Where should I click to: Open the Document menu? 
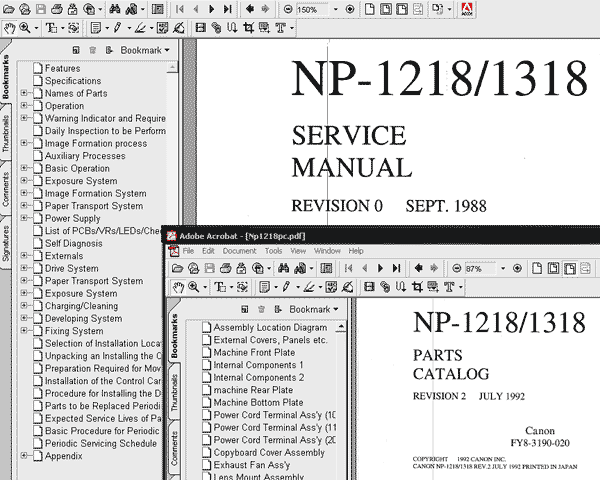tap(240, 251)
